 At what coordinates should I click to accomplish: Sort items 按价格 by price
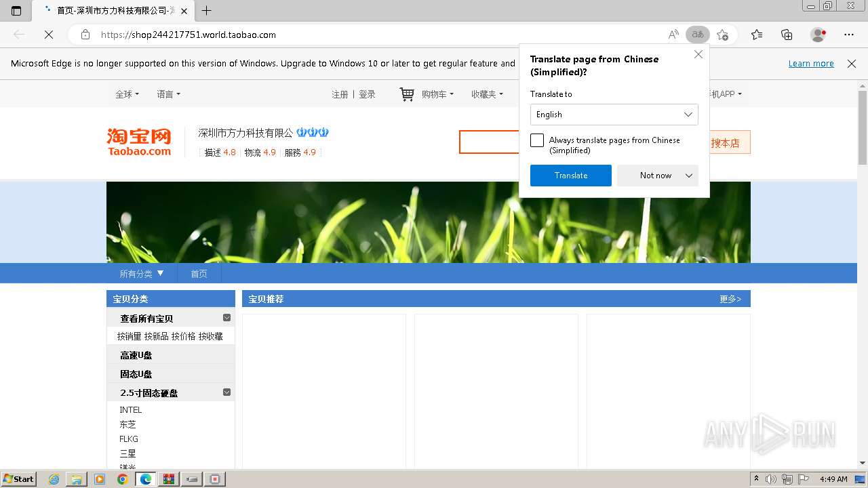tap(183, 336)
